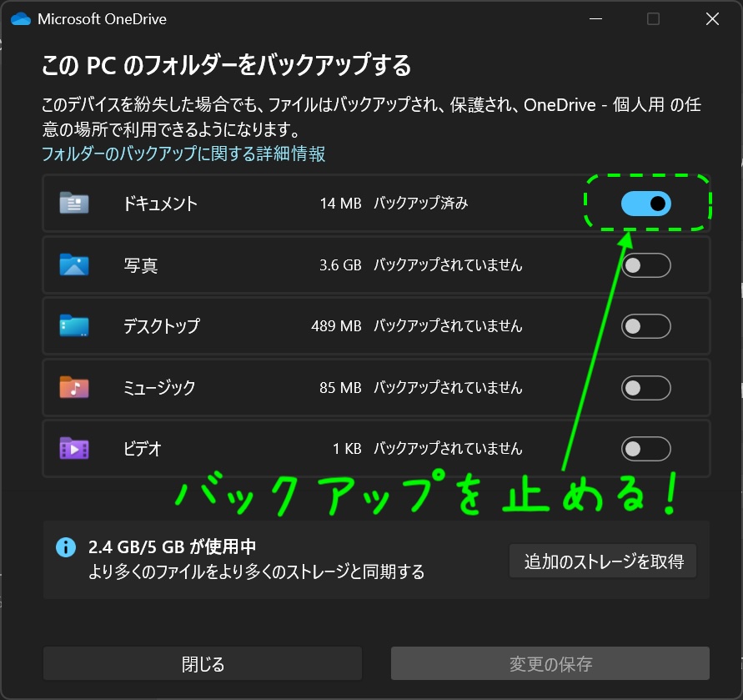Viewport: 743px width, 700px height.
Task: Click ミュージック row's バックアップされていません status
Action: 448,388
